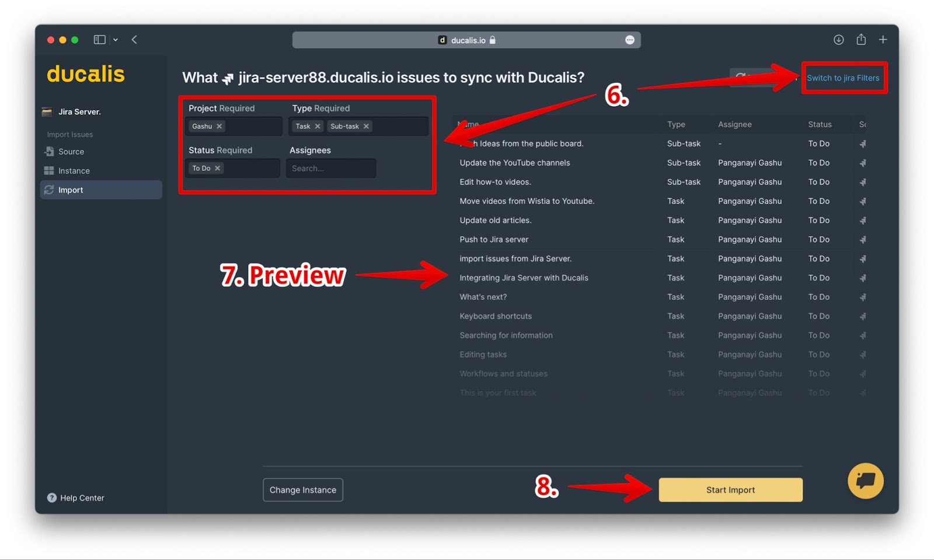
Task: Switch to Jira Filters link
Action: [843, 78]
